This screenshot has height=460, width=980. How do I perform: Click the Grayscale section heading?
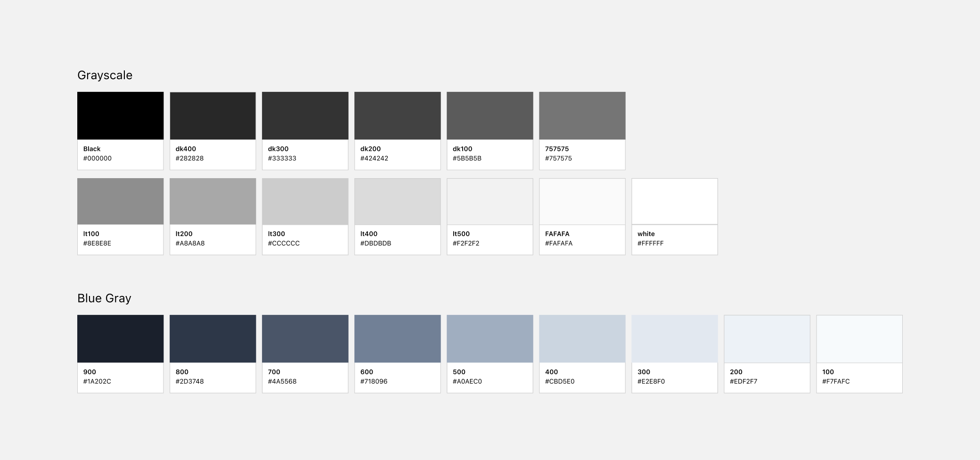coord(105,75)
